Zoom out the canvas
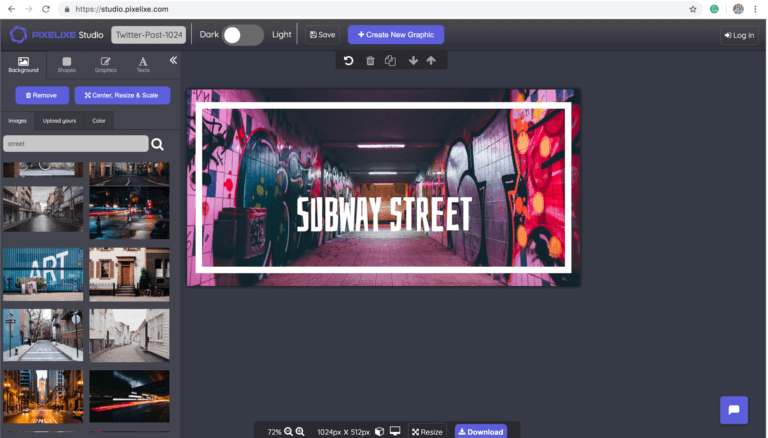This screenshot has width=768, height=438. pos(288,432)
